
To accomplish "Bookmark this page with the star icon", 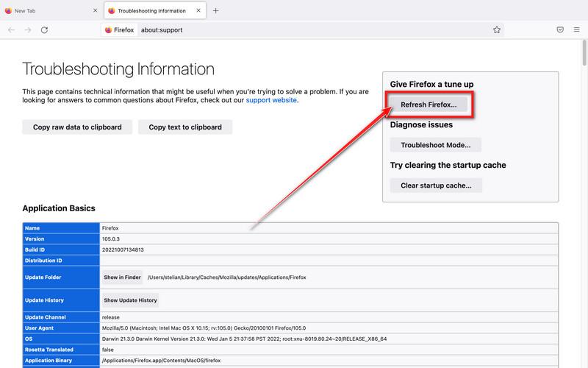I will point(497,30).
